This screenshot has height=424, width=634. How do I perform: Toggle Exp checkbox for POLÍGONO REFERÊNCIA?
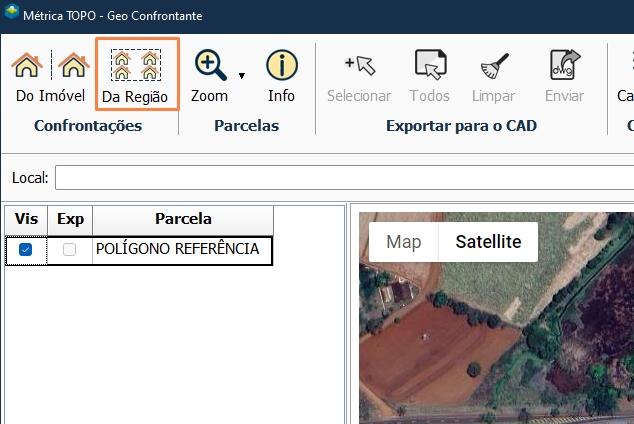70,249
